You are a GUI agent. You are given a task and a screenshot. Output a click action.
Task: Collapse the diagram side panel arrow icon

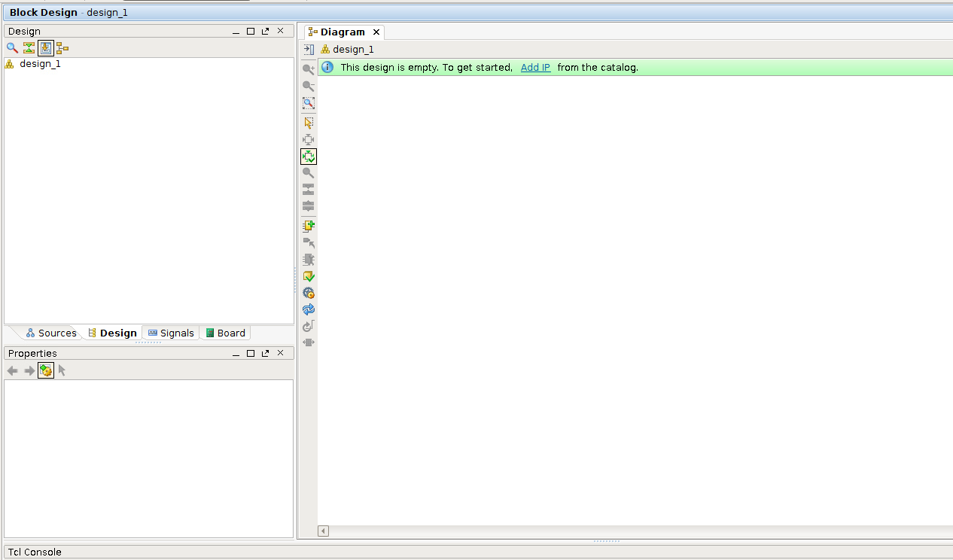[x=309, y=50]
